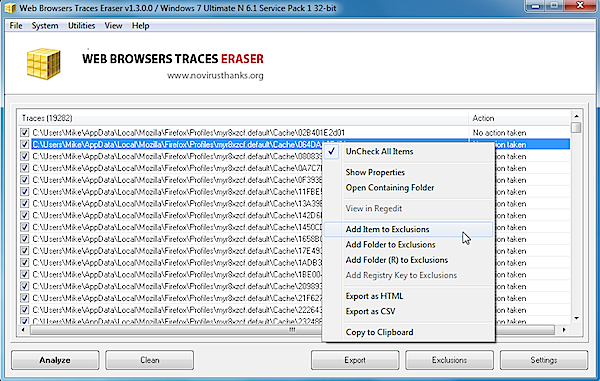Image resolution: width=600 pixels, height=381 pixels.
Task: Click the vertical scrollbar up arrow
Action: click(576, 116)
